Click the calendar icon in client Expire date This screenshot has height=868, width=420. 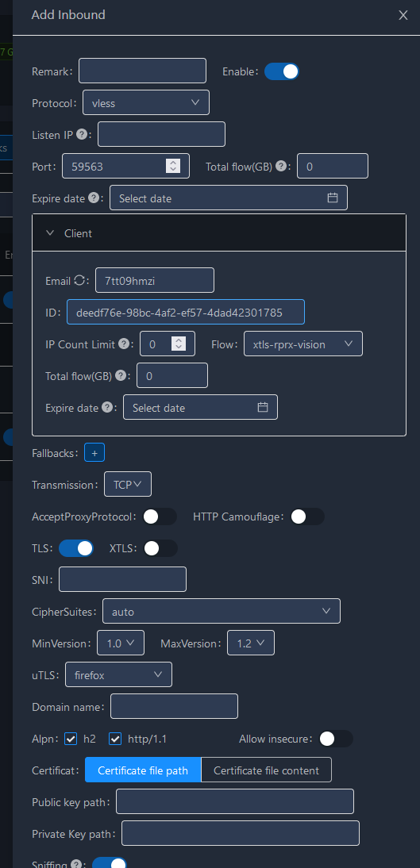(x=263, y=408)
